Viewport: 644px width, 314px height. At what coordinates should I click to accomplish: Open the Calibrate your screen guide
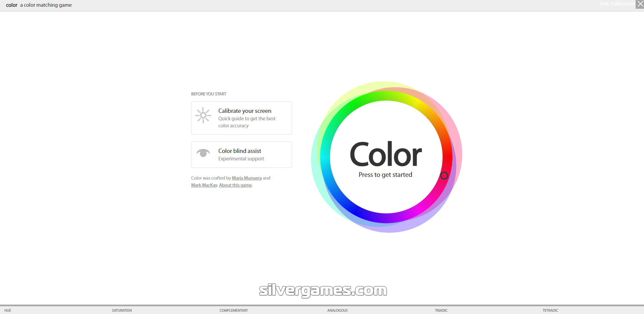241,118
